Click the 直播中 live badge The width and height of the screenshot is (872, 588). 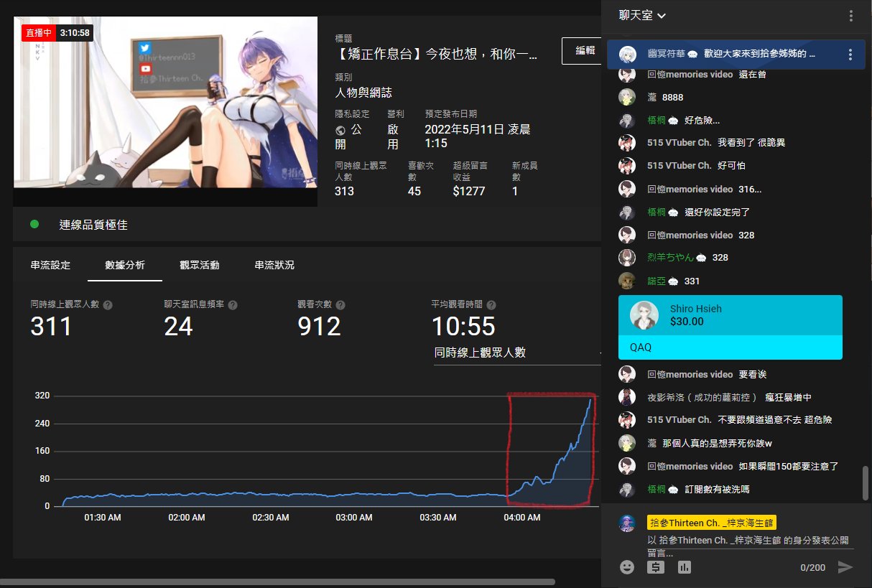40,33
